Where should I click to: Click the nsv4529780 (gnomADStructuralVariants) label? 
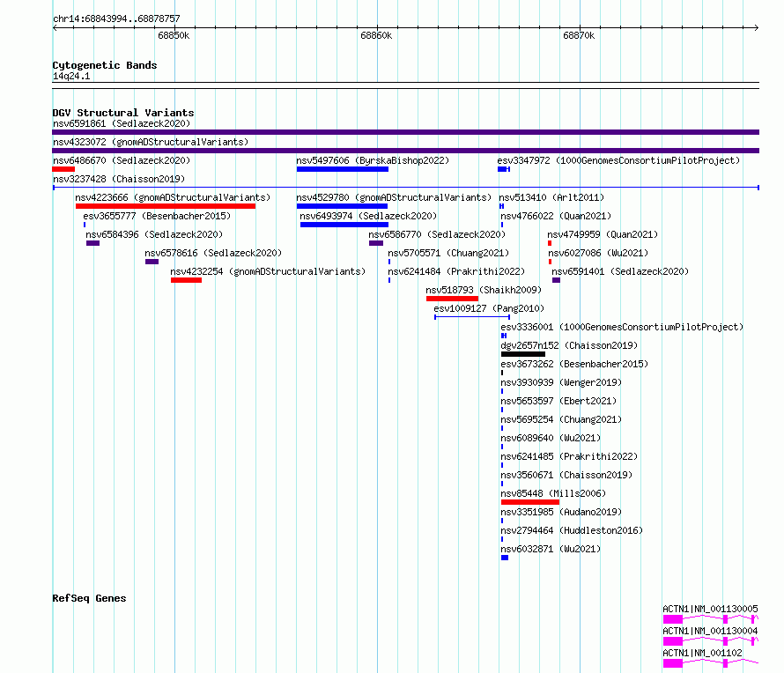(x=394, y=197)
